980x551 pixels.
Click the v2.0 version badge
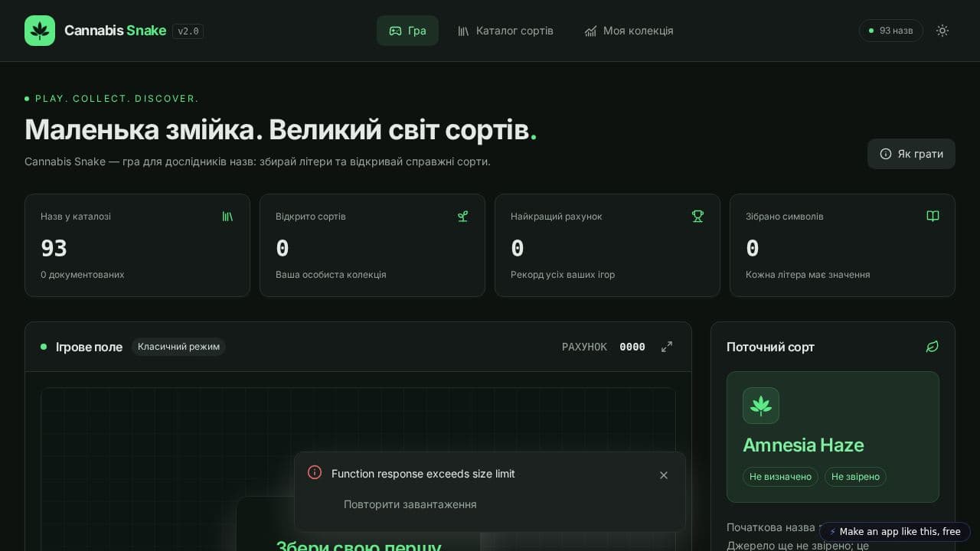click(188, 31)
